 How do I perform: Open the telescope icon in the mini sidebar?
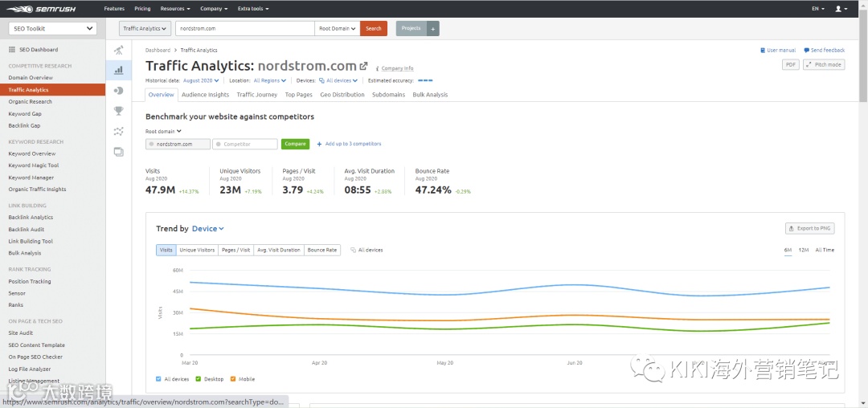118,51
